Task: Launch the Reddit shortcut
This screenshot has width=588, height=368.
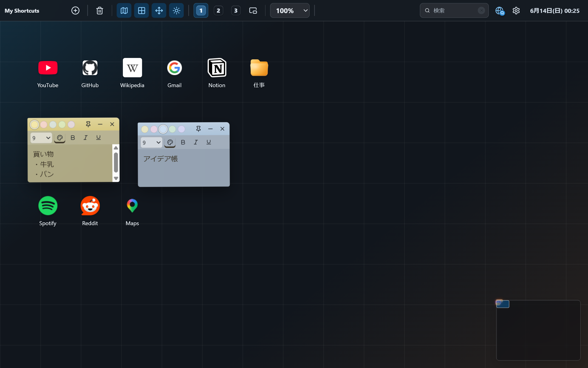Action: click(x=90, y=206)
